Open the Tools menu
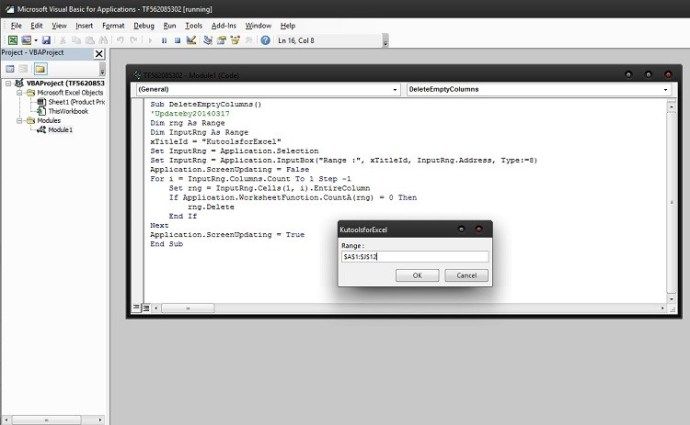 [x=194, y=25]
